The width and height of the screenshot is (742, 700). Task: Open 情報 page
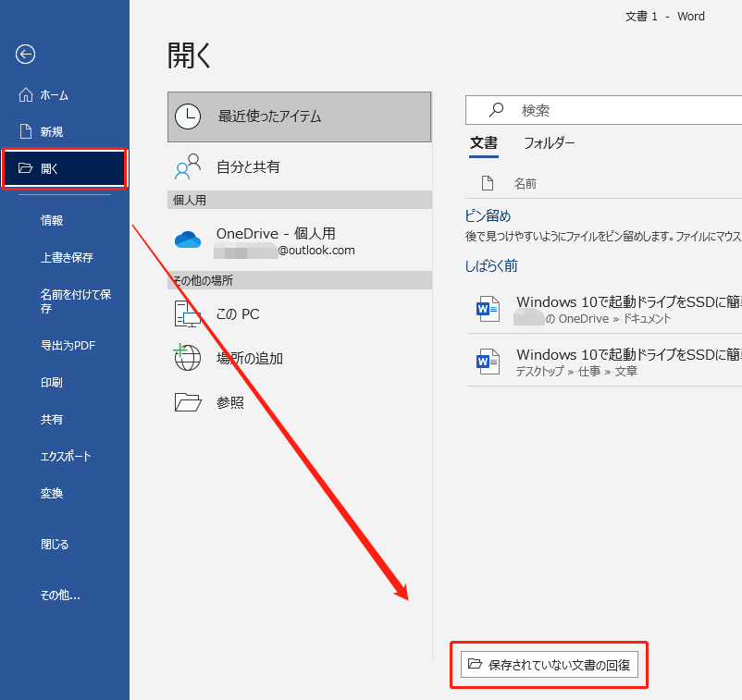pos(52,220)
